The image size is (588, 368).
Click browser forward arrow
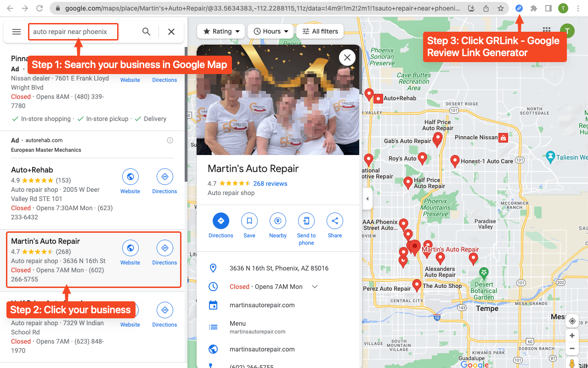pos(25,8)
